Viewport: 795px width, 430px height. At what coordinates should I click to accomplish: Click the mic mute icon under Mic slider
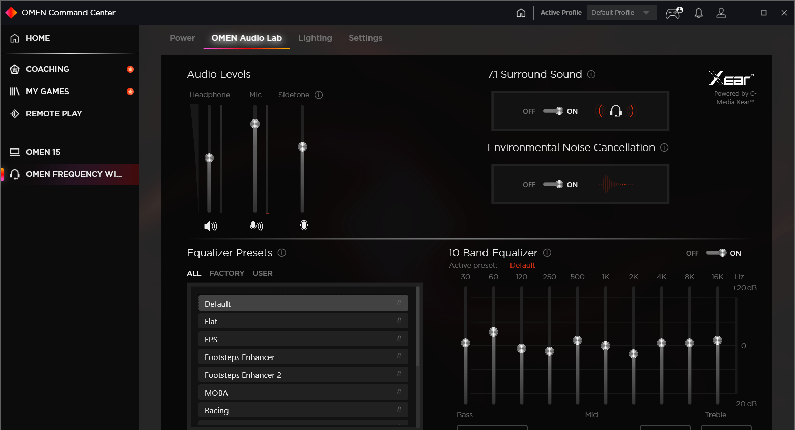pyautogui.click(x=256, y=226)
